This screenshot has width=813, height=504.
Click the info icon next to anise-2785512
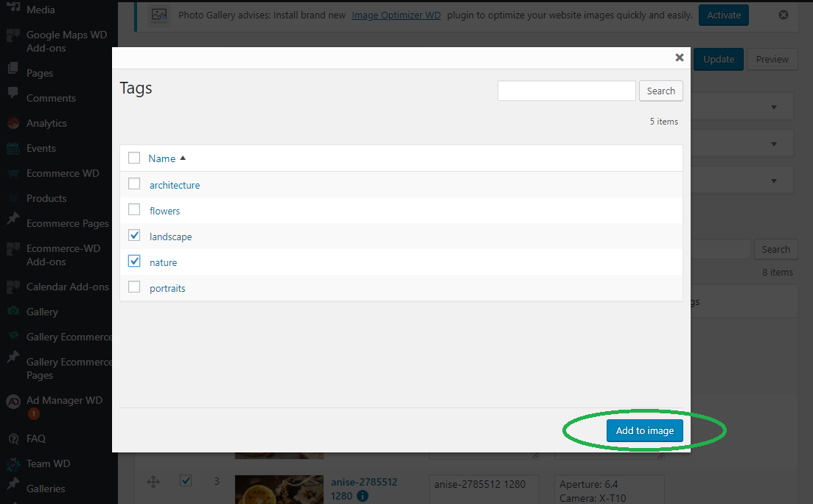(x=363, y=496)
